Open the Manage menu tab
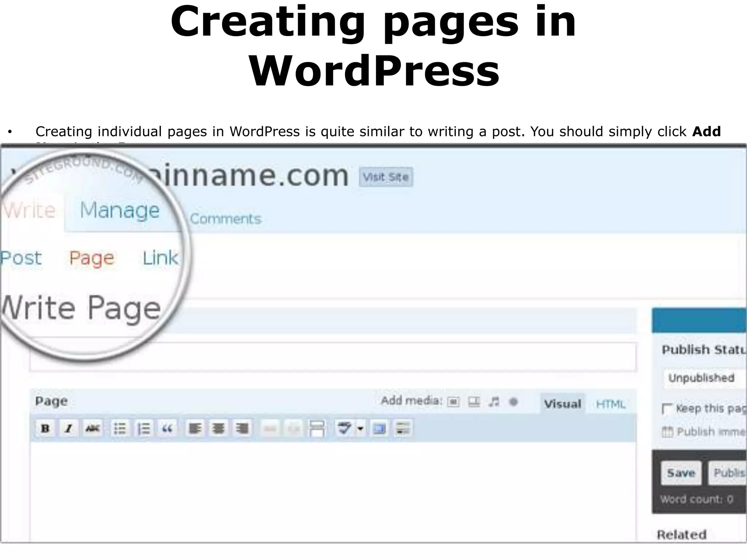 point(120,211)
